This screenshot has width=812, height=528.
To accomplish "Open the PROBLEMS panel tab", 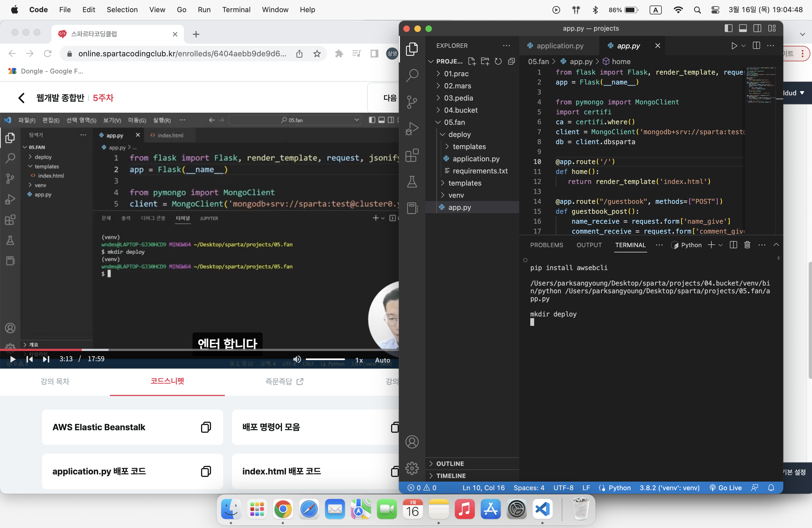I will point(547,245).
